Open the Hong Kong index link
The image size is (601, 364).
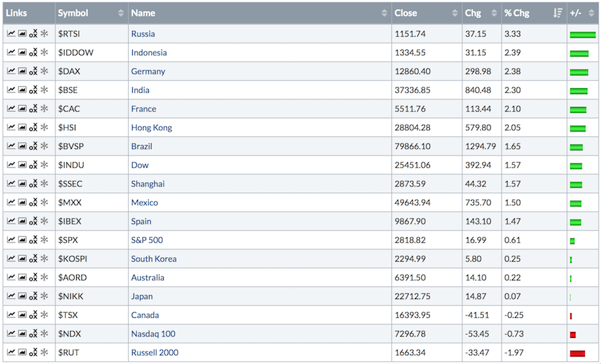(x=152, y=128)
